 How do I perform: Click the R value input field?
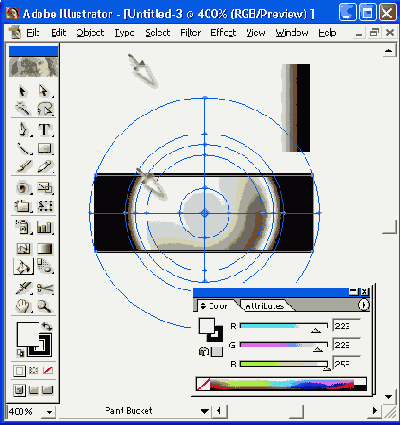click(x=347, y=326)
